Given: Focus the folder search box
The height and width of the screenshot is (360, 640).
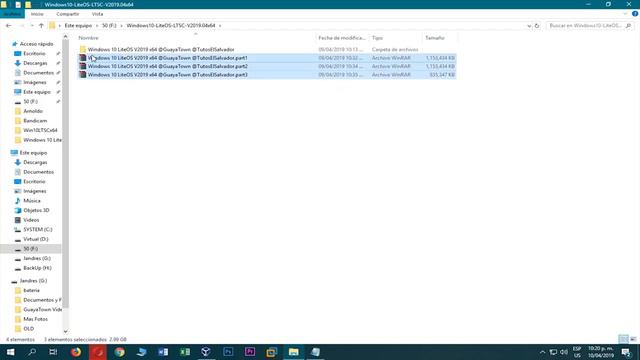Looking at the screenshot, I should 585,26.
